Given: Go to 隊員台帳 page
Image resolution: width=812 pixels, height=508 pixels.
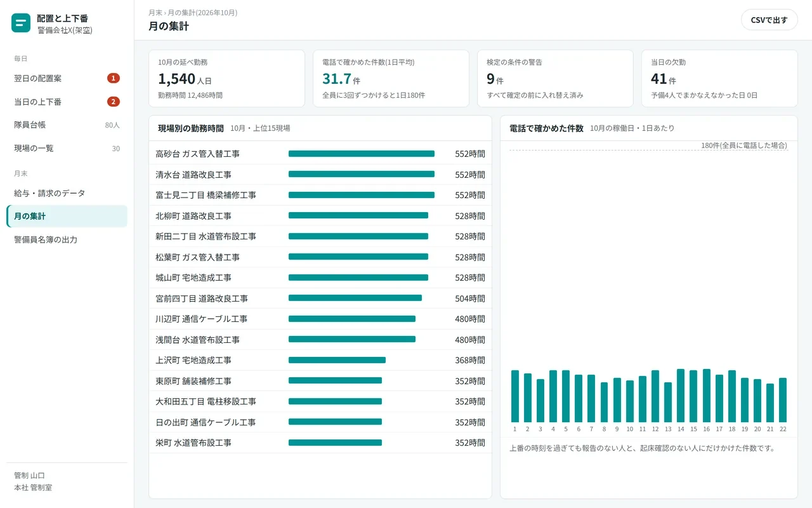Looking at the screenshot, I should click(x=67, y=125).
